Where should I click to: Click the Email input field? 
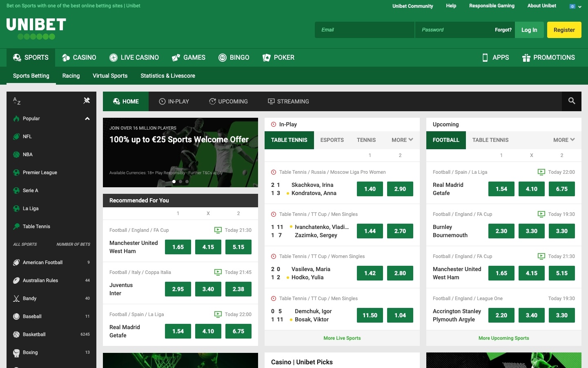[x=365, y=30]
